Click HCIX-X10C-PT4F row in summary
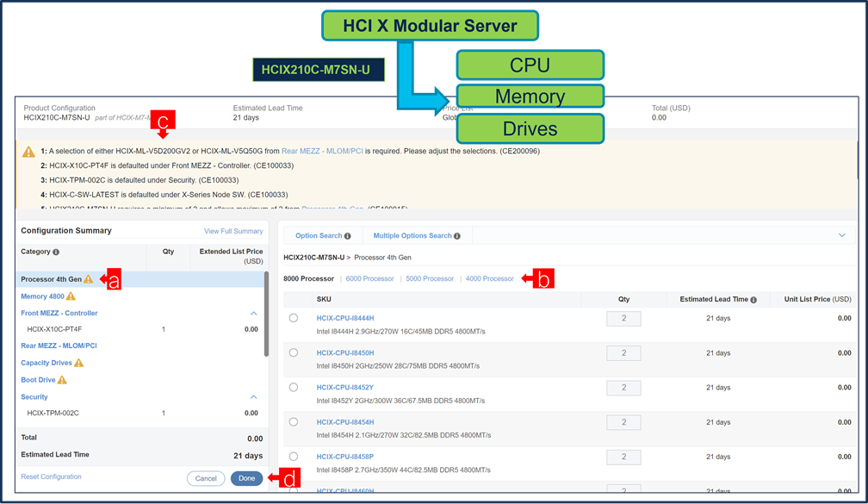This screenshot has height=504, width=868. [x=142, y=329]
